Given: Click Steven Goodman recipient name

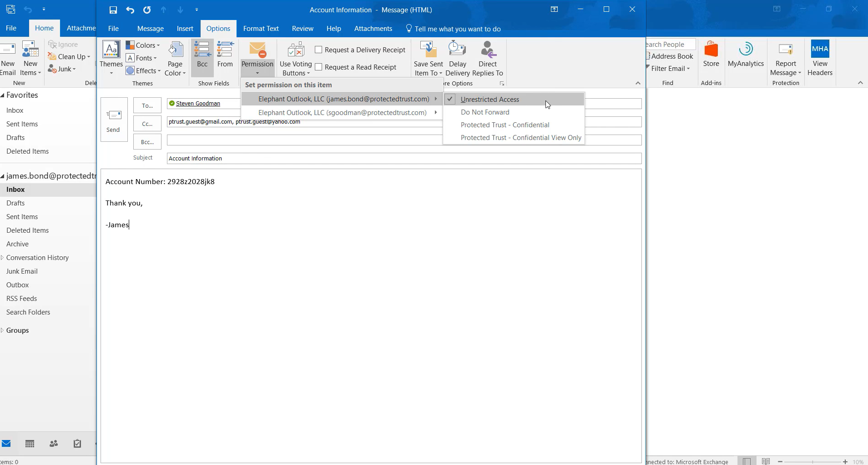Looking at the screenshot, I should pos(198,103).
